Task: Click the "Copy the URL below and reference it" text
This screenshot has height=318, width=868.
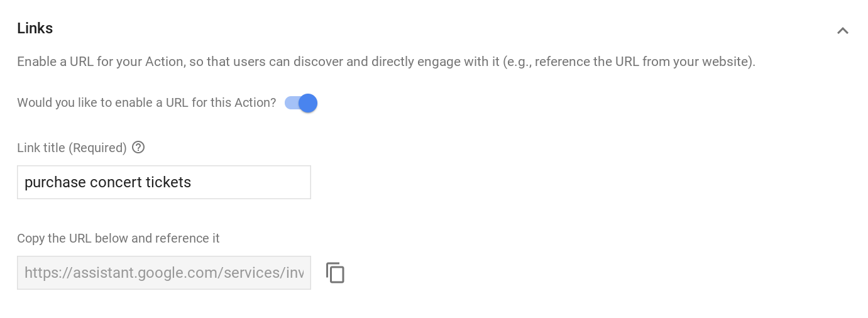Action: pyautogui.click(x=118, y=238)
